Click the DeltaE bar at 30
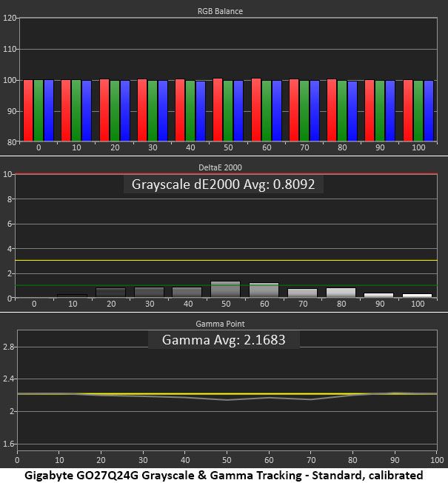Screen dimensions: 448x483 [x=150, y=293]
